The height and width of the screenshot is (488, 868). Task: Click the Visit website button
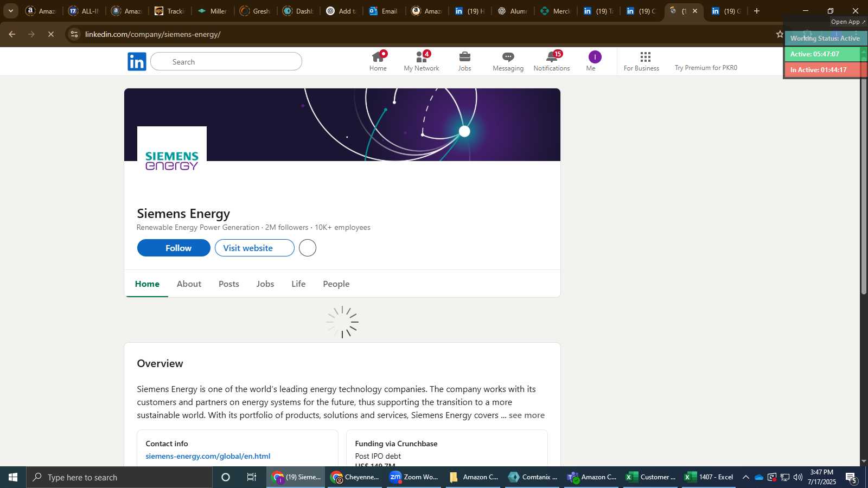point(254,248)
